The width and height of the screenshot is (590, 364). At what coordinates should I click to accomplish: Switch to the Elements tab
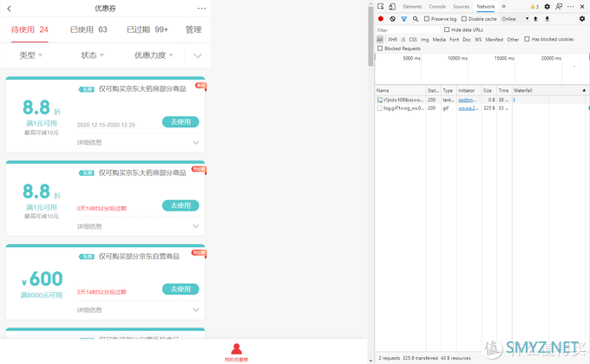pos(412,6)
